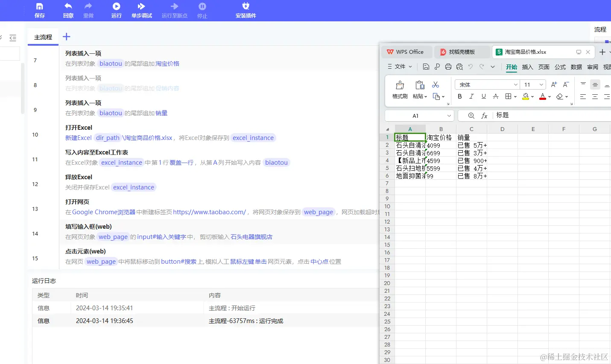Toggle center horizontal alignment
The width and height of the screenshot is (611, 364).
pyautogui.click(x=595, y=97)
